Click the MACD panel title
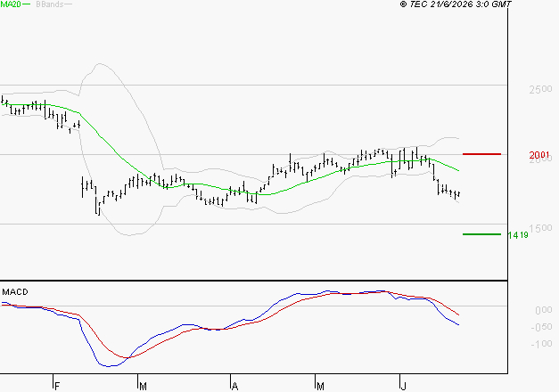Screen dimensions: 559x392 15,292
